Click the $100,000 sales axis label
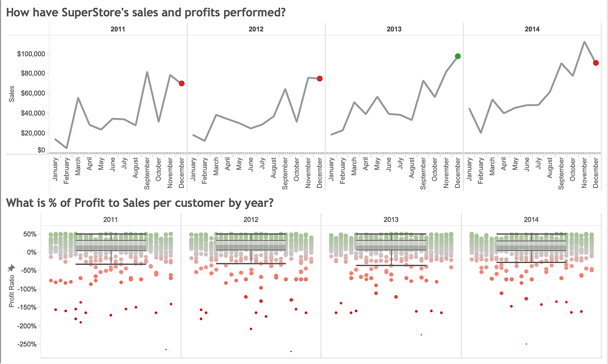 coord(31,54)
